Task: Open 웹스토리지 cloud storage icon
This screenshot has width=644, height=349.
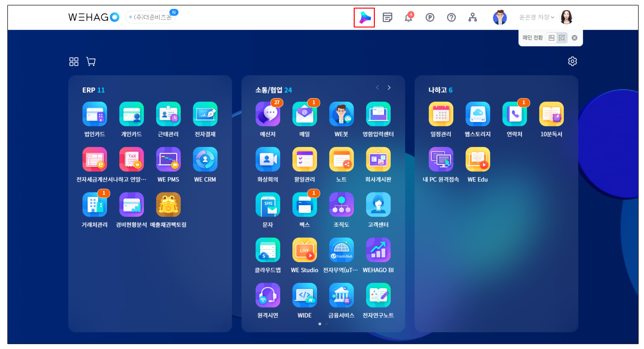Action: (478, 114)
